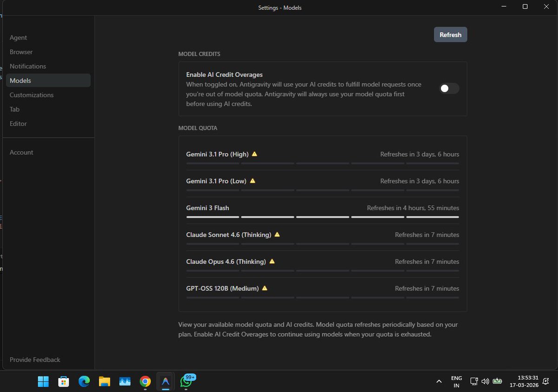Image resolution: width=558 pixels, height=392 pixels.
Task: Click the Gemini 3.1 Pro (High) quota bar
Action: click(x=323, y=163)
